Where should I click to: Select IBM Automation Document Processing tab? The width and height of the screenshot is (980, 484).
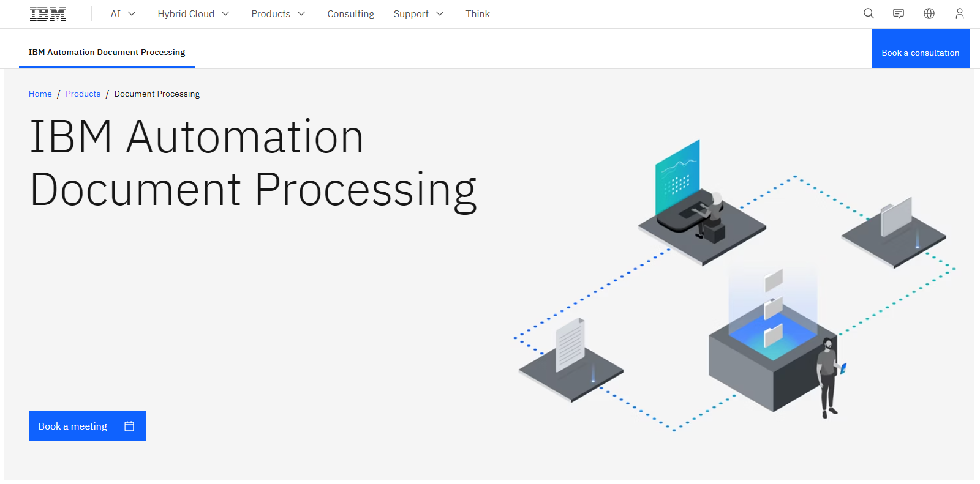tap(107, 52)
